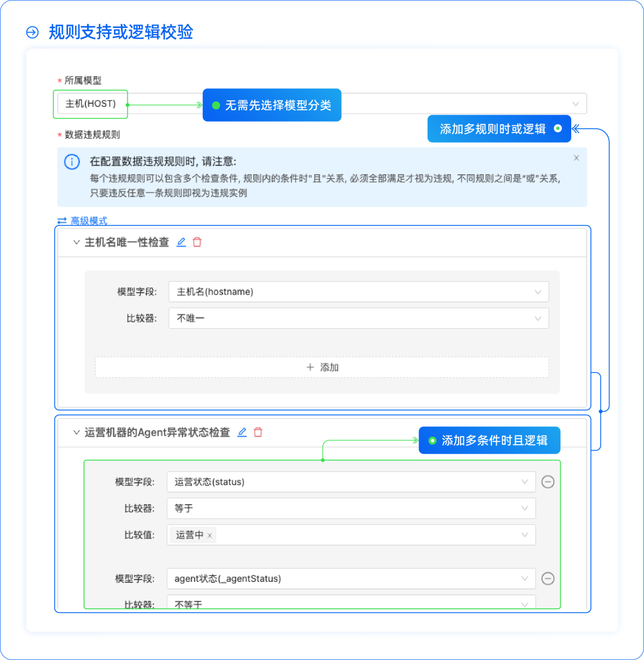This screenshot has width=644, height=660.
Task: Edit the 运营机器的Agent异常状态检查 rule name
Action: tap(241, 432)
